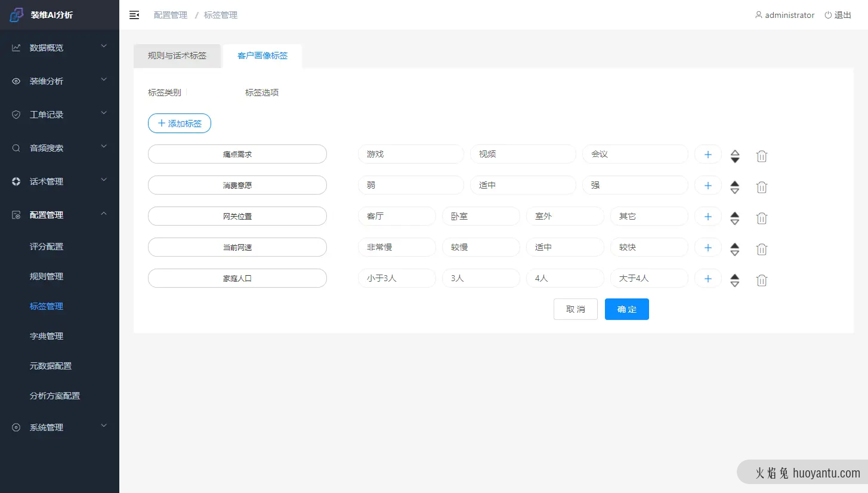868x493 pixels.
Task: Reorder 消费意愿 row with sort arrows
Action: pyautogui.click(x=735, y=187)
